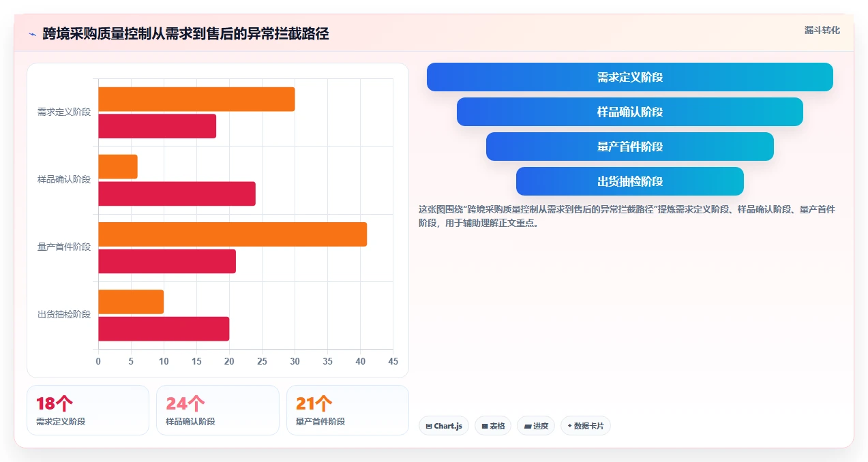The image size is (868, 462).
Task: Click the 出货抽检阶段 y-axis label
Action: coord(64,314)
